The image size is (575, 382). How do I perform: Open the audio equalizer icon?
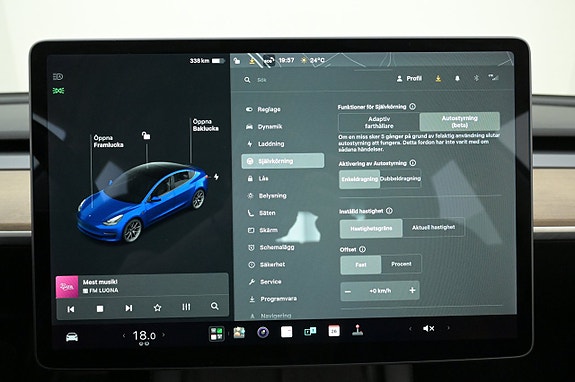pyautogui.click(x=186, y=307)
